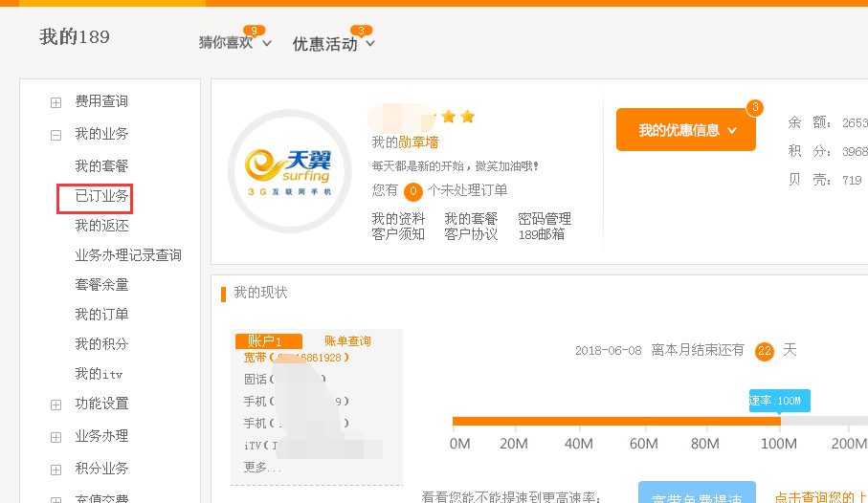Open 套餐余量 in the sidebar
The height and width of the screenshot is (503, 868).
coord(101,285)
